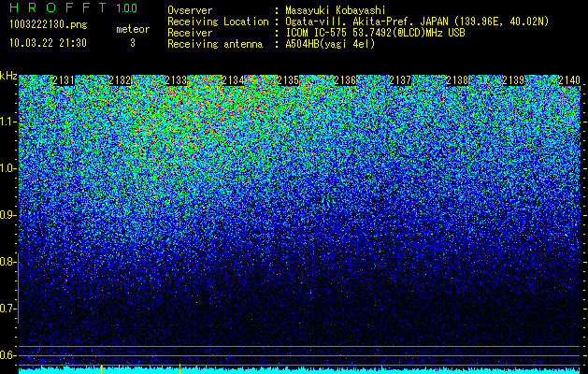Click the 2133 time marker
The image size is (588, 374).
[x=177, y=80]
